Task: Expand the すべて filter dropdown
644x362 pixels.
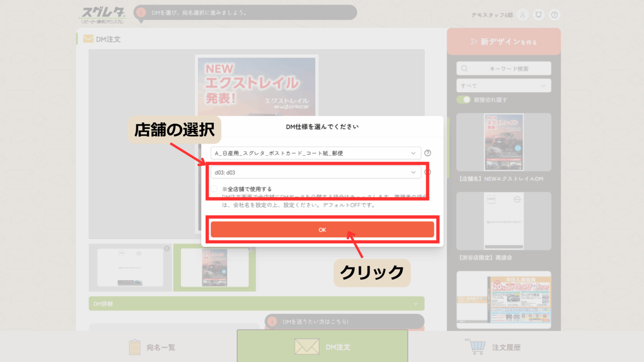Action: point(504,86)
